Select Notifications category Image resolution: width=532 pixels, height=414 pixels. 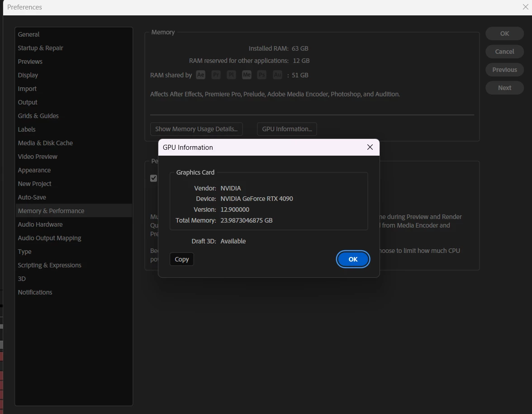[x=74, y=292]
